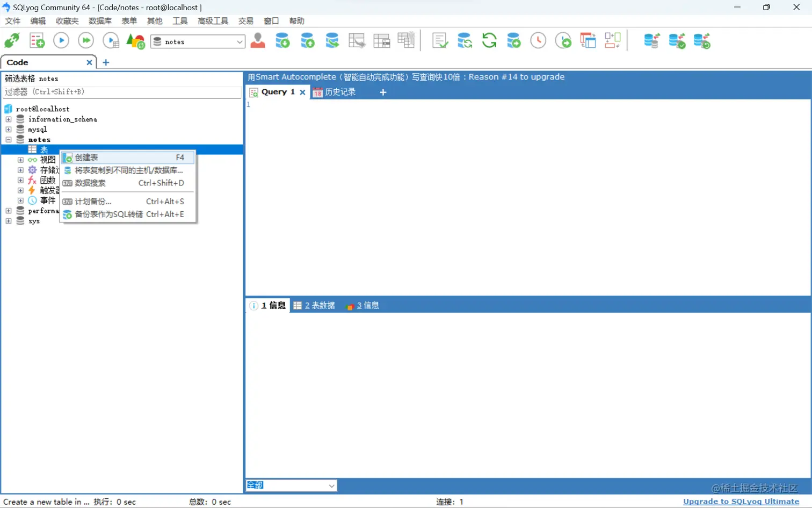Click the Smart Autocomplete upgrade banner
812x508 pixels.
pos(406,77)
